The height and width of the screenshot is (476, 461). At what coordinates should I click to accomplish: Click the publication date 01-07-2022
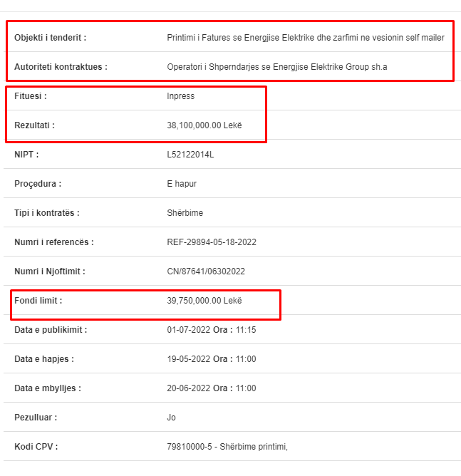click(x=189, y=330)
